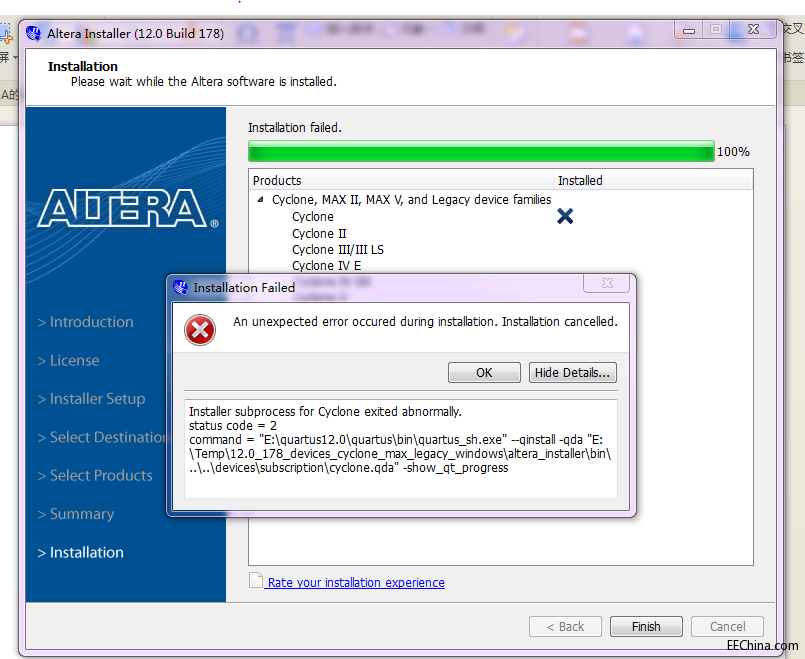Image resolution: width=805 pixels, height=659 pixels.
Task: Click the Hide Details button
Action: 573,373
